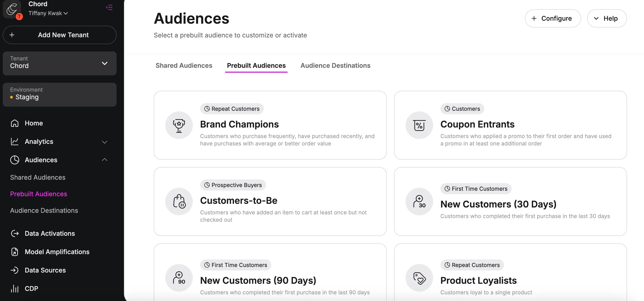Viewport: 644px width, 301px height.
Task: Click the Environment Staging selector
Action: coord(59,95)
